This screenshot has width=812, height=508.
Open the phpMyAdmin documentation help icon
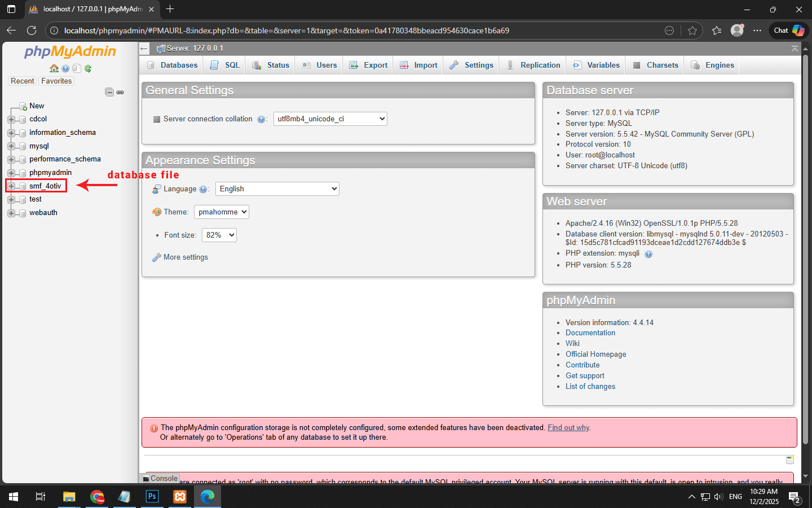tap(65, 68)
